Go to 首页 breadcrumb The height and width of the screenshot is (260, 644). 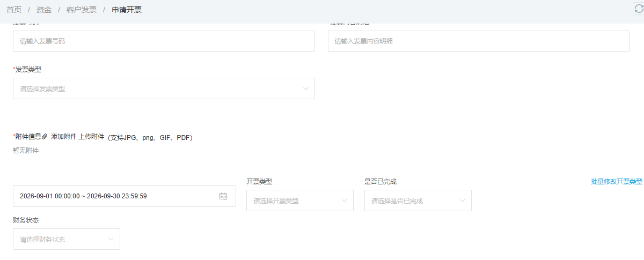[x=14, y=10]
